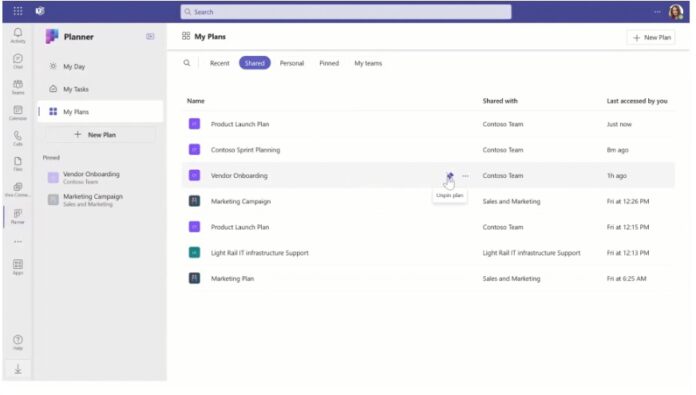This screenshot has width=696, height=395.
Task: Click Sales and Marketing for Marketing Plan
Action: click(511, 278)
